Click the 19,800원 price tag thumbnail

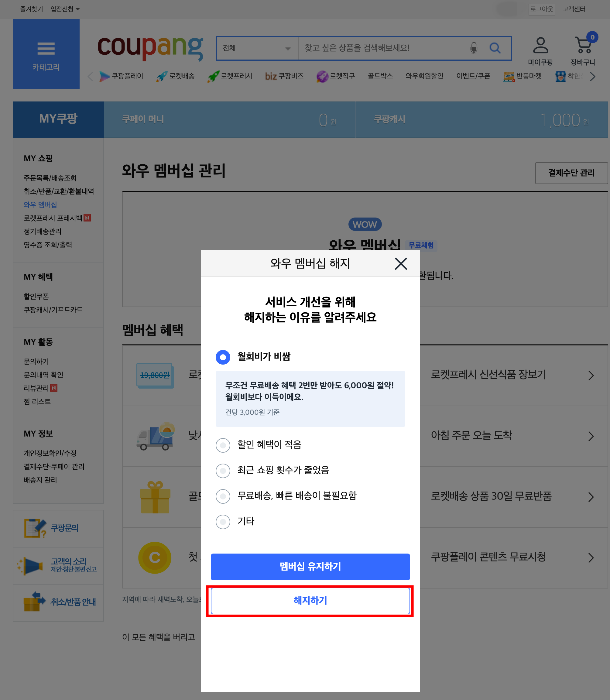155,376
